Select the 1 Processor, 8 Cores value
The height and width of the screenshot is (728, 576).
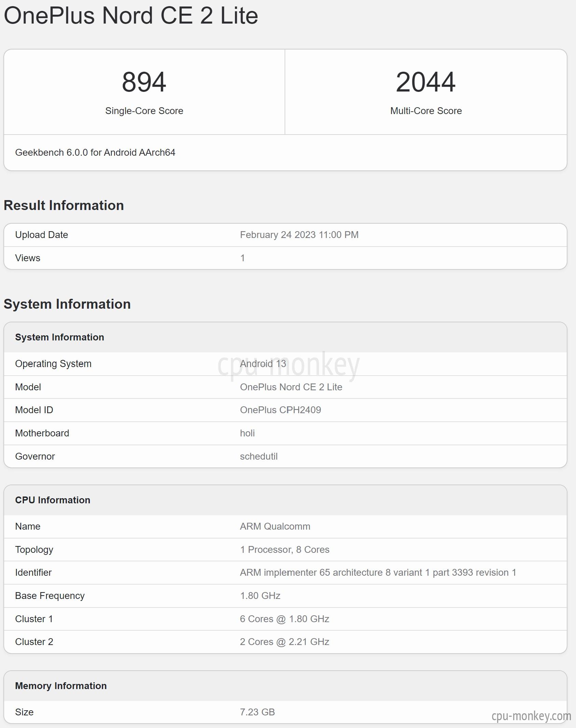(x=285, y=550)
